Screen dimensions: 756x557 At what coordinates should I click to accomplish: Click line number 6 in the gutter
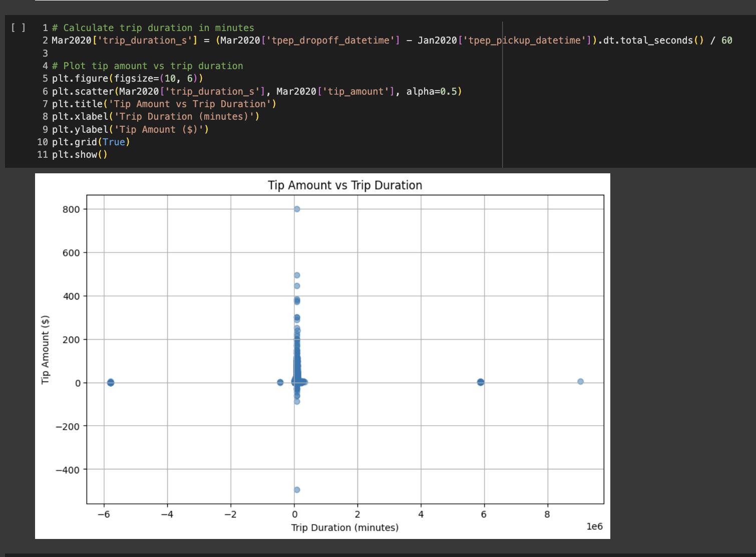click(x=45, y=92)
